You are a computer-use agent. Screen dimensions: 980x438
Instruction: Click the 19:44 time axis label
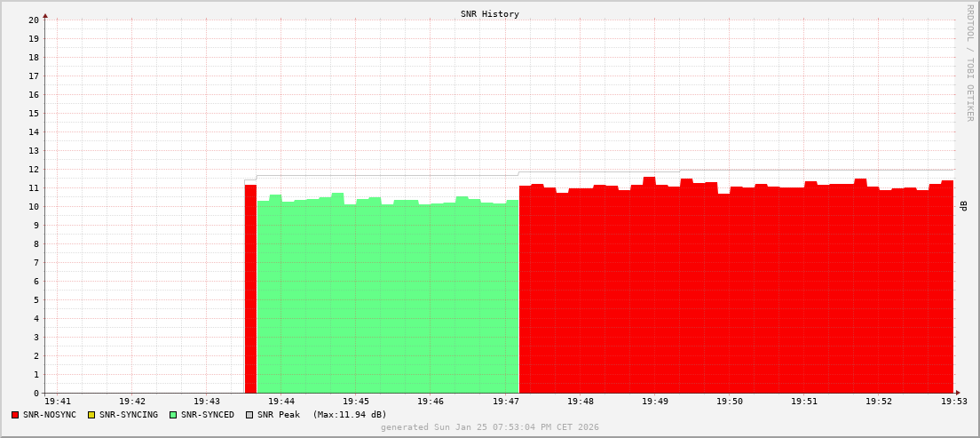(x=281, y=402)
